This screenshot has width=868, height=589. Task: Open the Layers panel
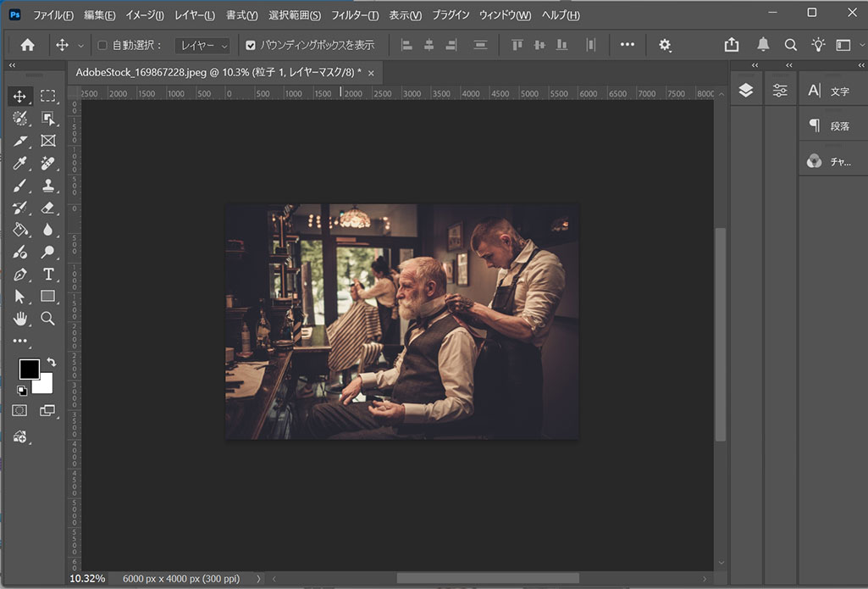[x=745, y=89]
